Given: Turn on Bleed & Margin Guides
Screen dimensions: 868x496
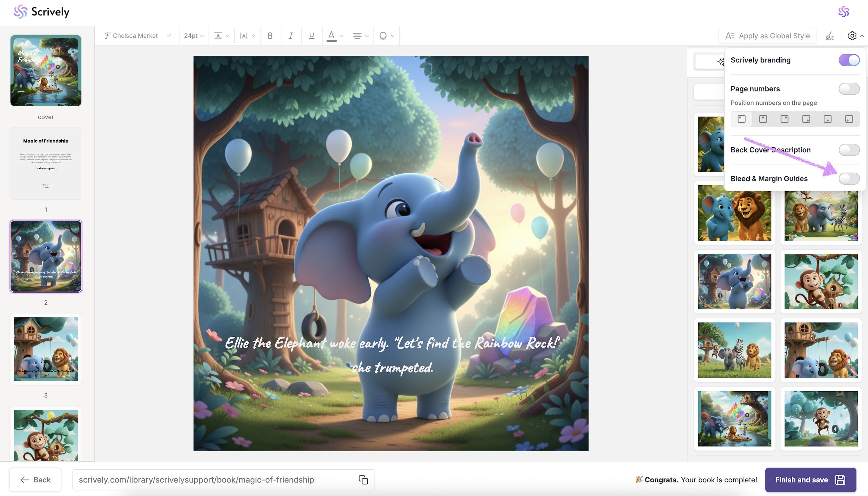Looking at the screenshot, I should pyautogui.click(x=849, y=179).
